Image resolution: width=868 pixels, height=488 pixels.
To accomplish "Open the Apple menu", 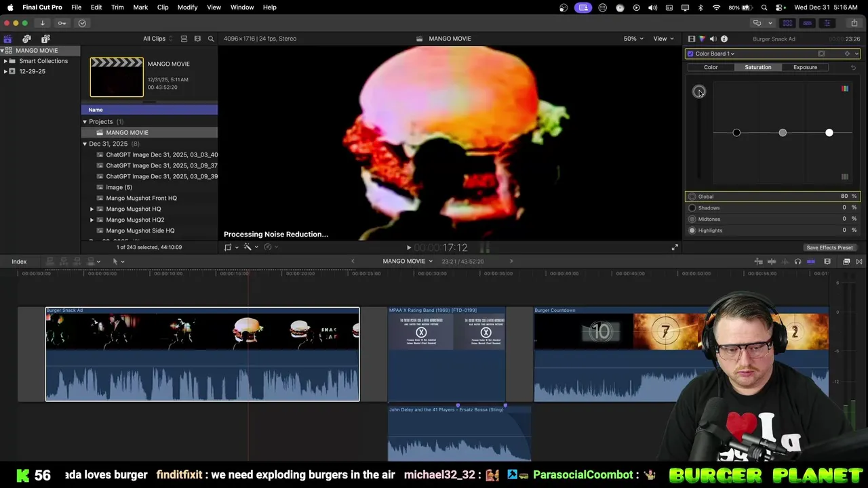I will pyautogui.click(x=10, y=7).
